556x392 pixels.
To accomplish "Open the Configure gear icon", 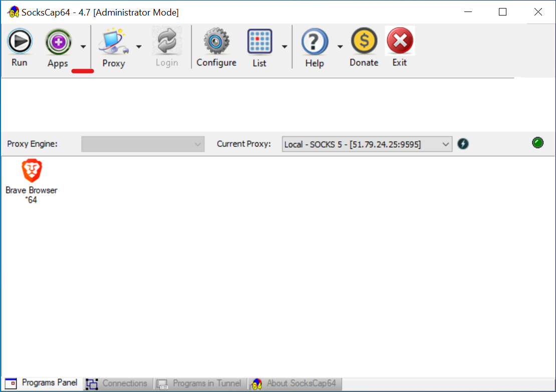I will click(x=216, y=42).
